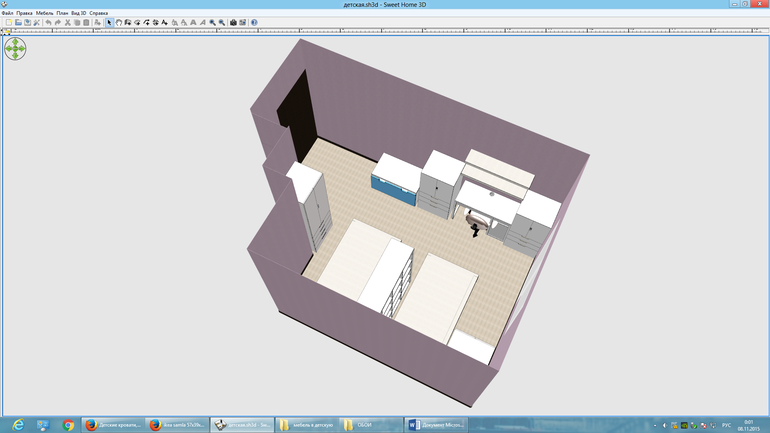770x433 pixels.
Task: Click the Create photo camera icon
Action: 234,22
